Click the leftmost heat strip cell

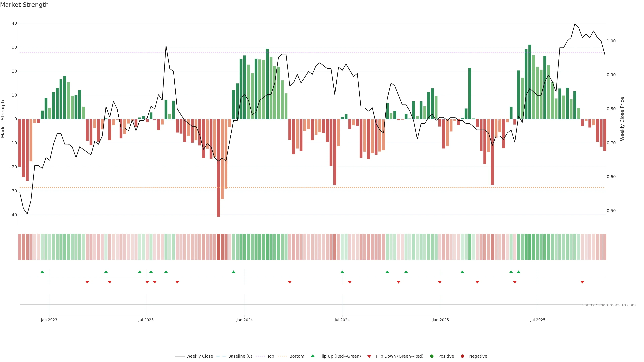coord(20,247)
